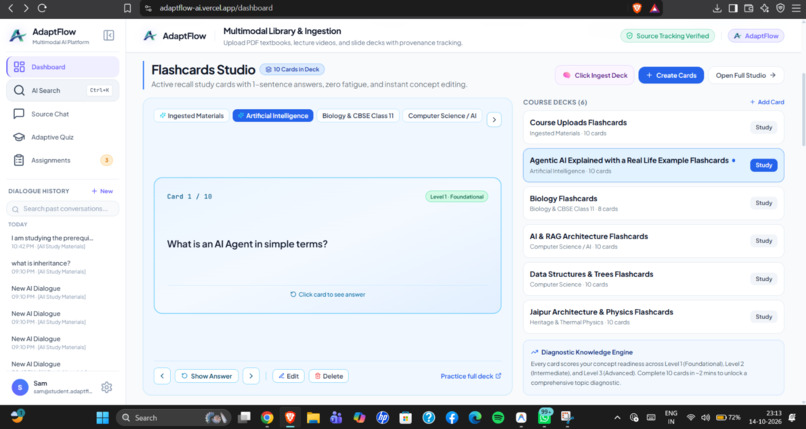806x429 pixels.
Task: Click the Level 1 · Foundational badge
Action: 456,197
